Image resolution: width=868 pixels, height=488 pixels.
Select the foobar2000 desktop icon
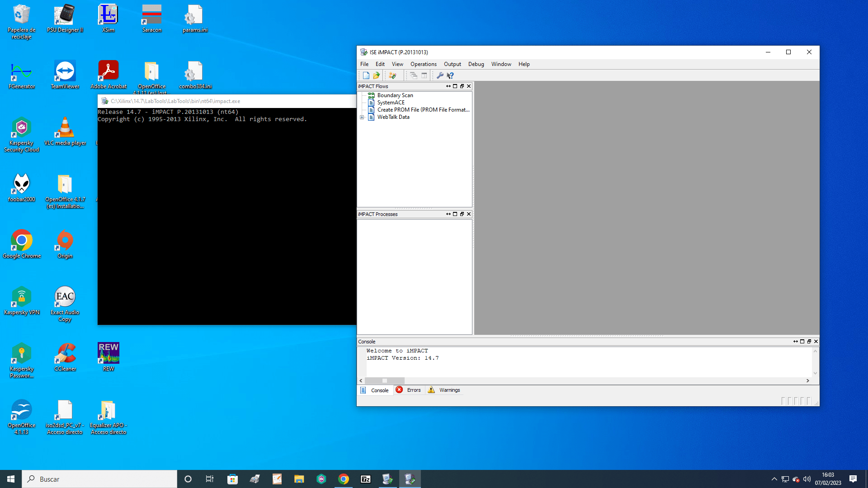pyautogui.click(x=22, y=188)
